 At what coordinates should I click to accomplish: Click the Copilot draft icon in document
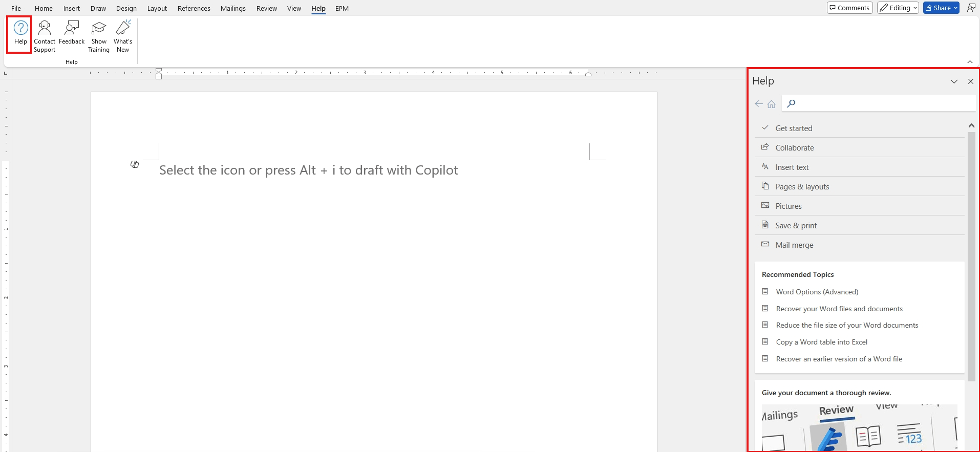(x=135, y=164)
